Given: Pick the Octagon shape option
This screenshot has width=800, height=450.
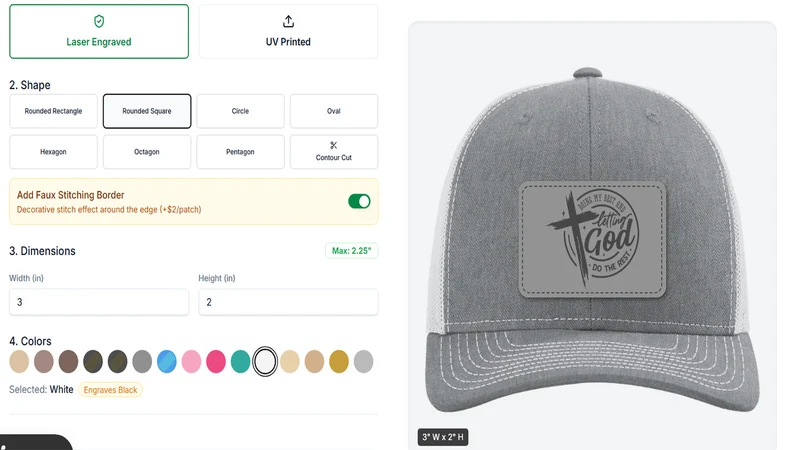Looking at the screenshot, I should click(147, 152).
